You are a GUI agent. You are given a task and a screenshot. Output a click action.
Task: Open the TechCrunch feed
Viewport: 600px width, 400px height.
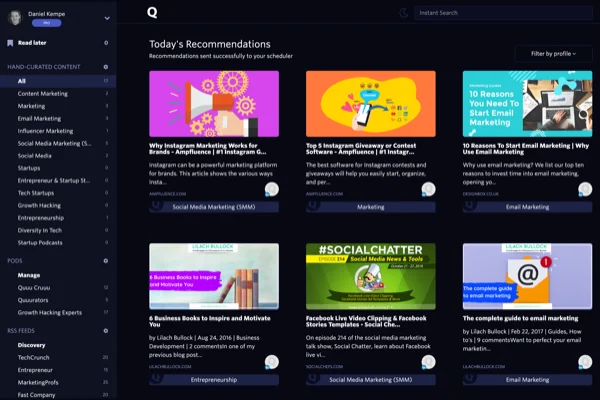58,358
